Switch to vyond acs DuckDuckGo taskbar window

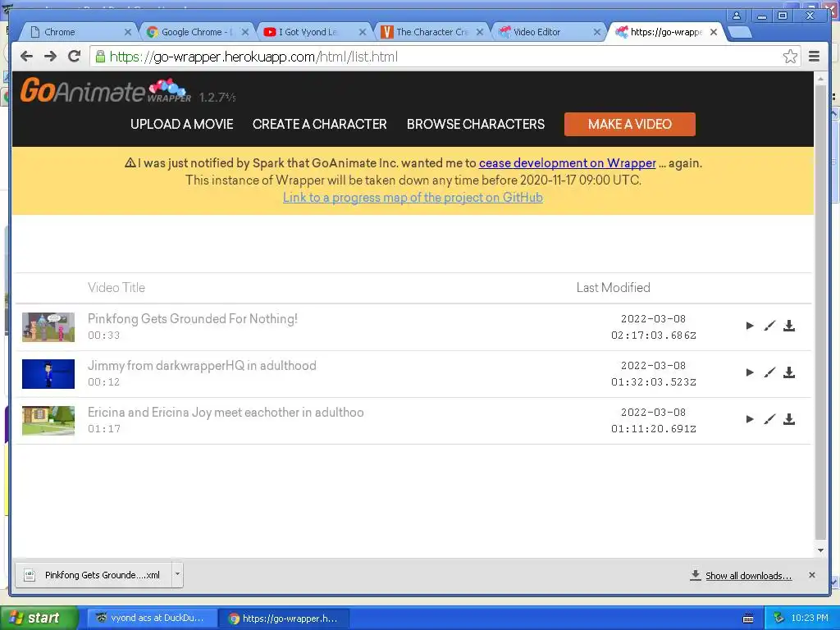(x=152, y=619)
